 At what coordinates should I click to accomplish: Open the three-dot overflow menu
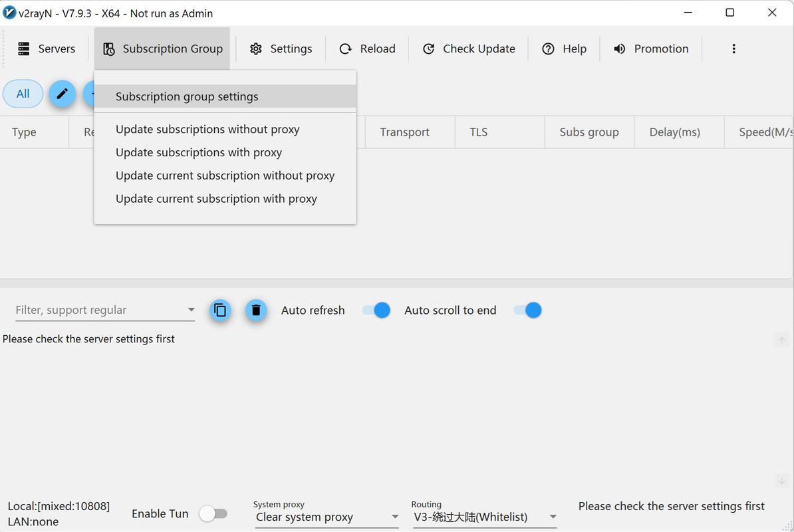click(x=733, y=49)
